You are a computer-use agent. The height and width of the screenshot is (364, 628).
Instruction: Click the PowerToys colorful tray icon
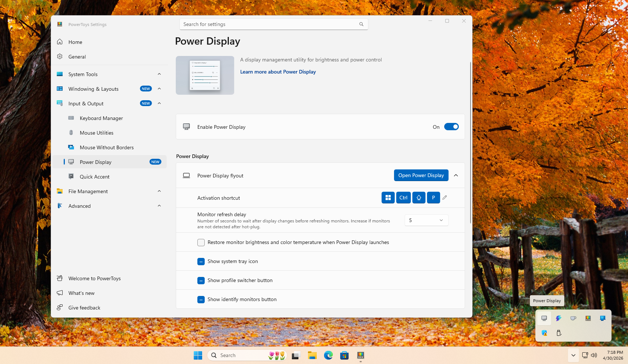(x=588, y=318)
